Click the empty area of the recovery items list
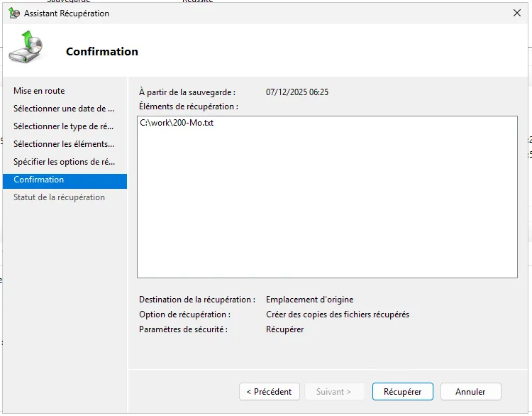The width and height of the screenshot is (532, 416). click(326, 206)
